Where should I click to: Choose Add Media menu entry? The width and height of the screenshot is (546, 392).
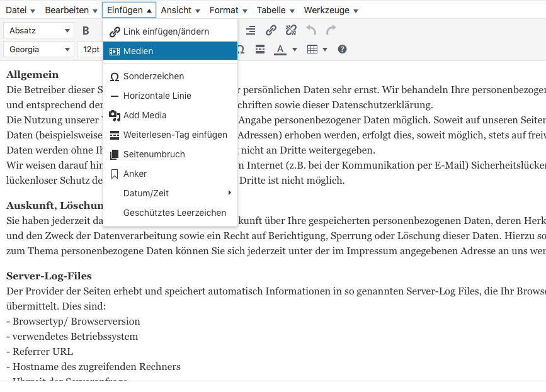(x=170, y=115)
